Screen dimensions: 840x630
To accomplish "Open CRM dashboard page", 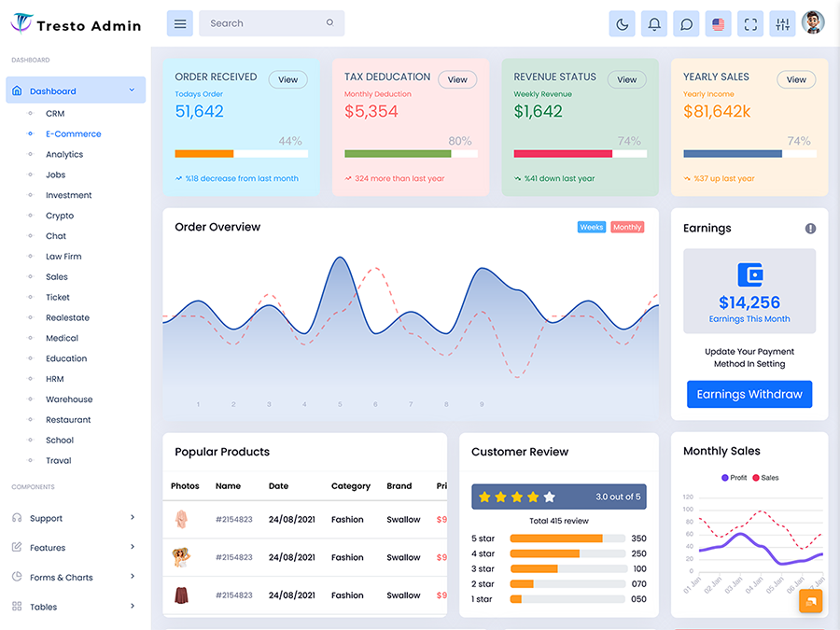I will [55, 114].
